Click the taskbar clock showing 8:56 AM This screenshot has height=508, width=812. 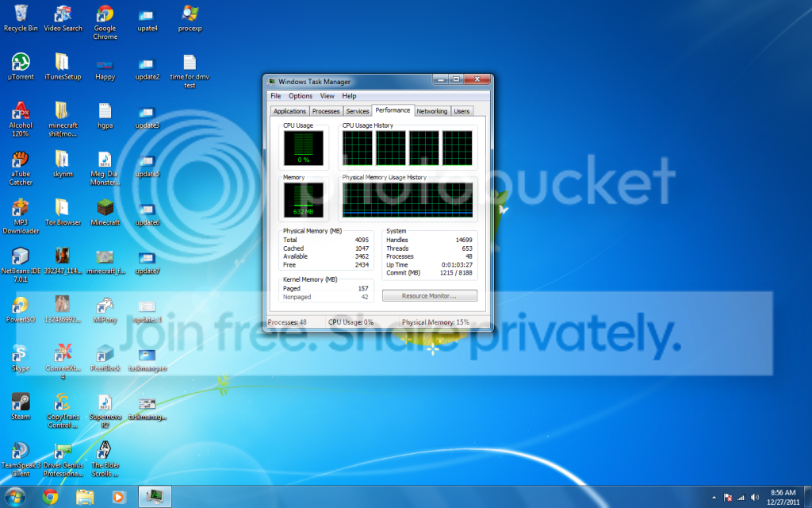coord(783,497)
